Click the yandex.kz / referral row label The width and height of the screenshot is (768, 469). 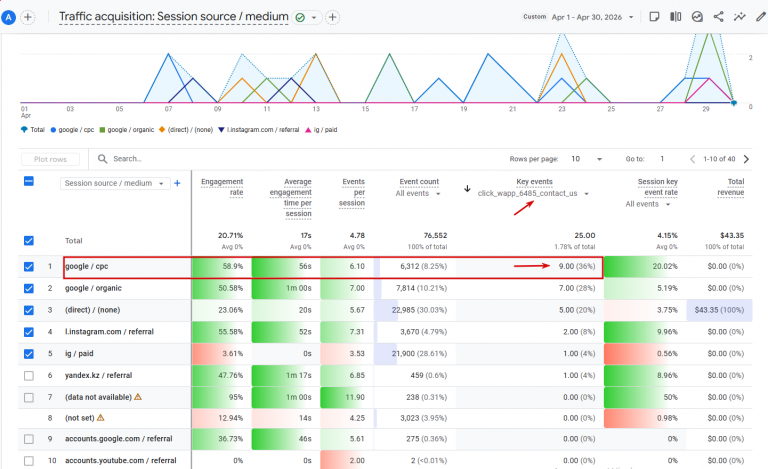coord(98,375)
